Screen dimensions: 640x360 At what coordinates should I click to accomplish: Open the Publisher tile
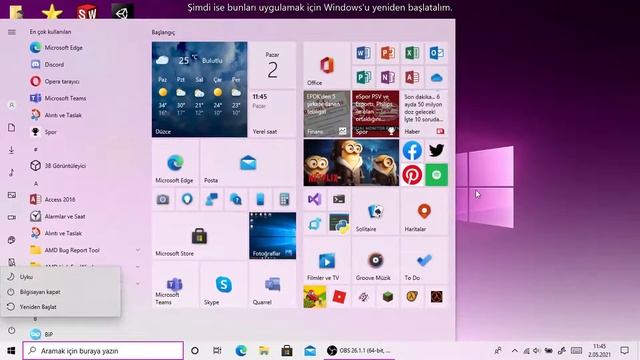(363, 77)
